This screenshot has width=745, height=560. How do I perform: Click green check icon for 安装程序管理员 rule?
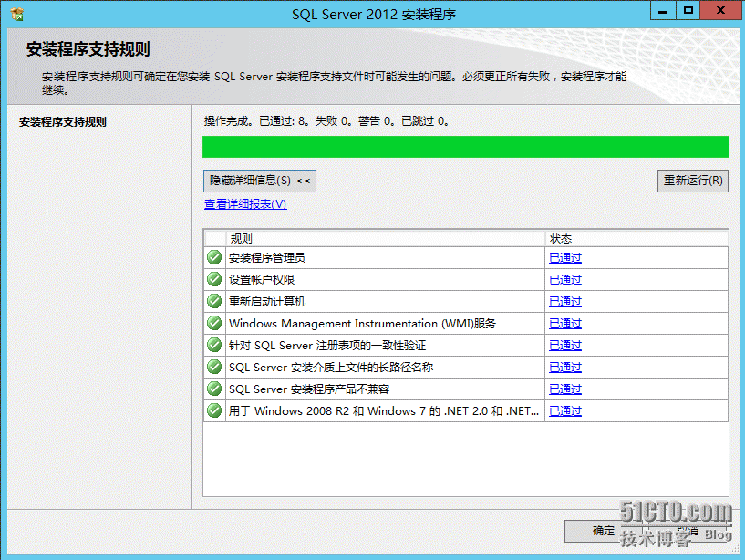coord(214,258)
